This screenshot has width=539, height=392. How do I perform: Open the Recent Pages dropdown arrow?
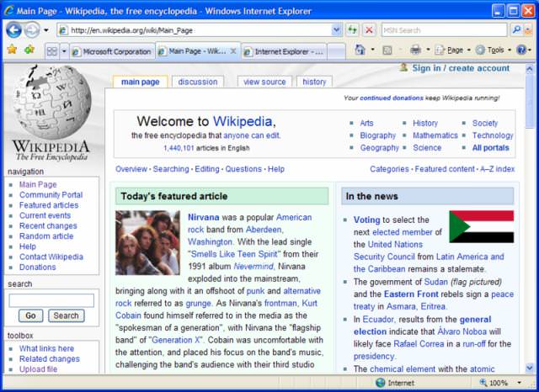point(46,30)
